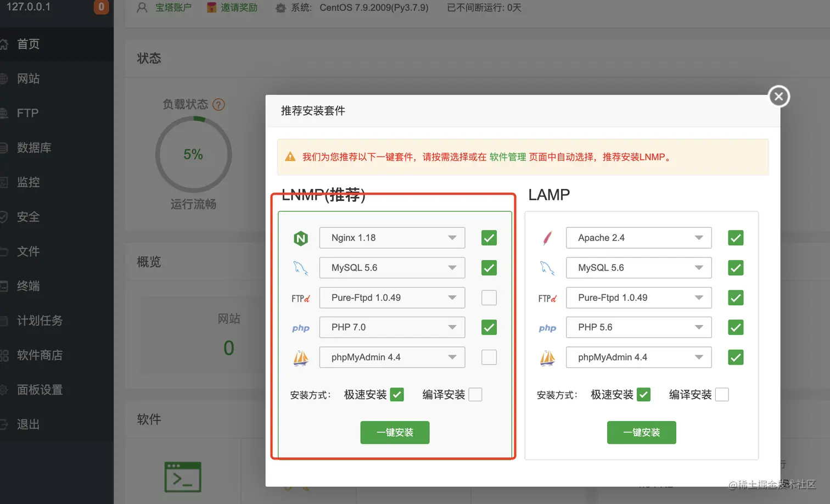
Task: Enable LNMP 编译安装 checkbox
Action: click(x=475, y=395)
